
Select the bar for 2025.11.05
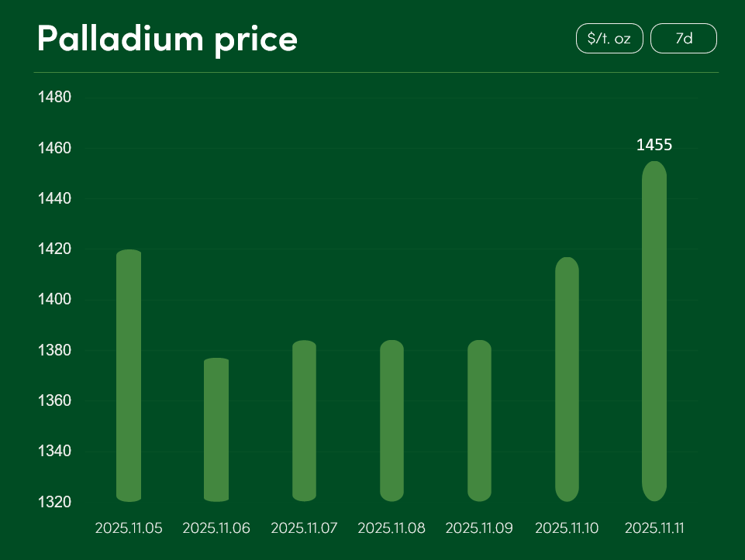pos(129,376)
